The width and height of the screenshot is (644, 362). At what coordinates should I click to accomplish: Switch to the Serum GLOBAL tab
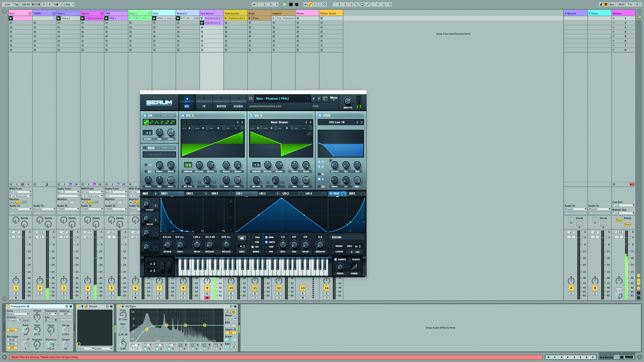238,103
